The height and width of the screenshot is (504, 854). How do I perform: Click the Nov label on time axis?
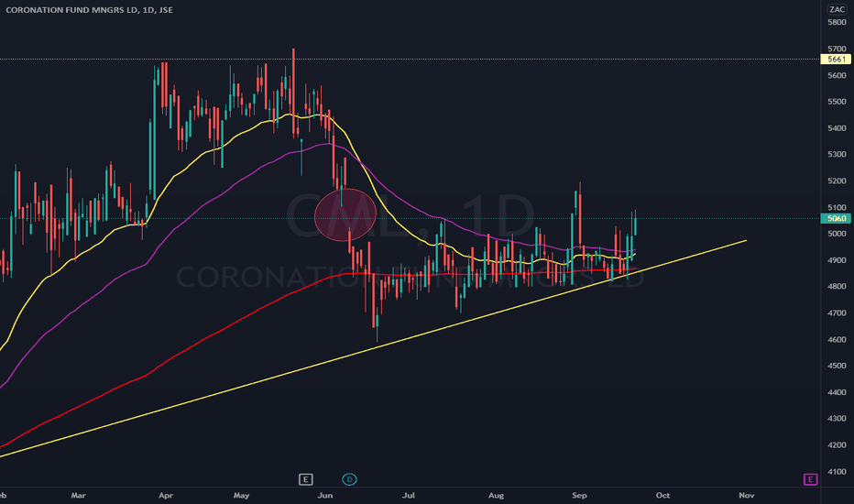[x=746, y=495]
